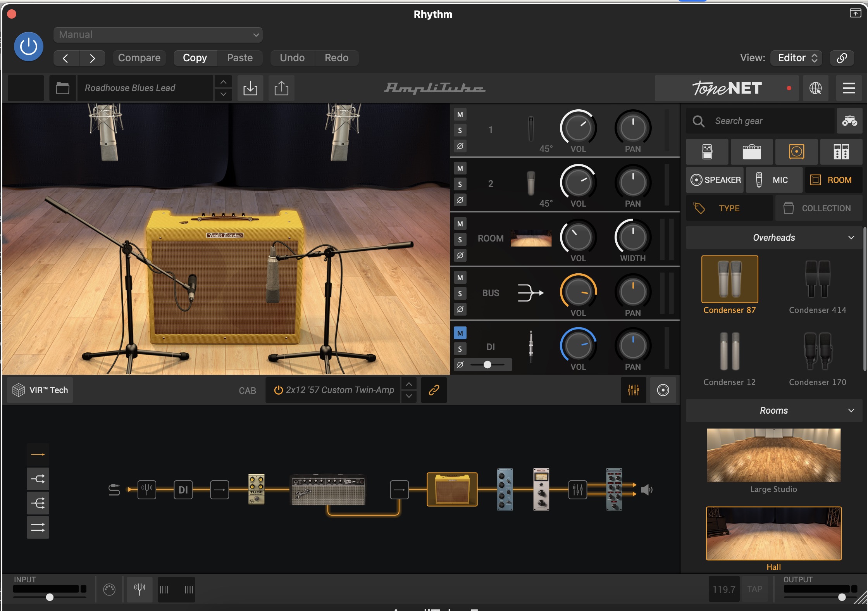This screenshot has height=611, width=868.
Task: Click the DI phase delay slider
Action: click(487, 365)
